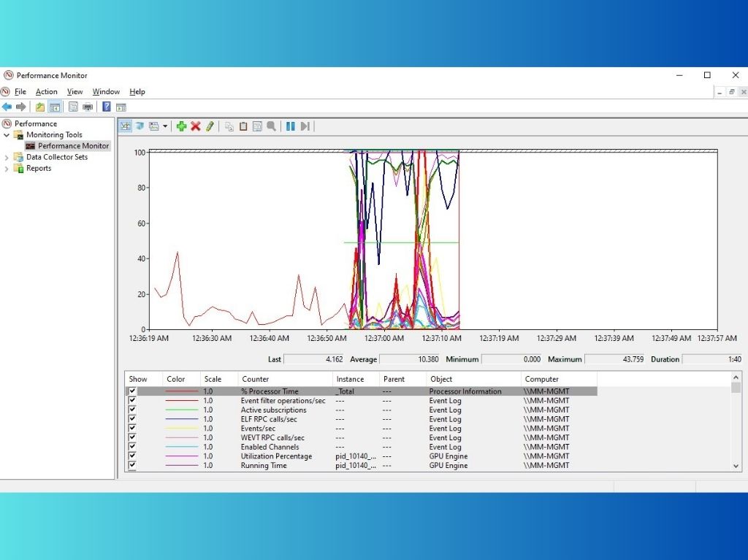Screen dimensions: 748x560
Task: Sort by the Counter column header
Action: (285, 379)
